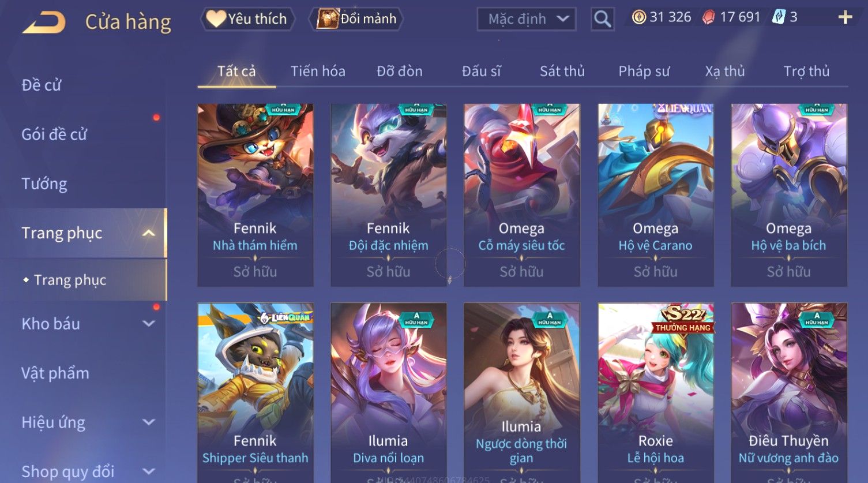The height and width of the screenshot is (483, 868).
Task: Select the Sát thủ category tab
Action: [562, 72]
